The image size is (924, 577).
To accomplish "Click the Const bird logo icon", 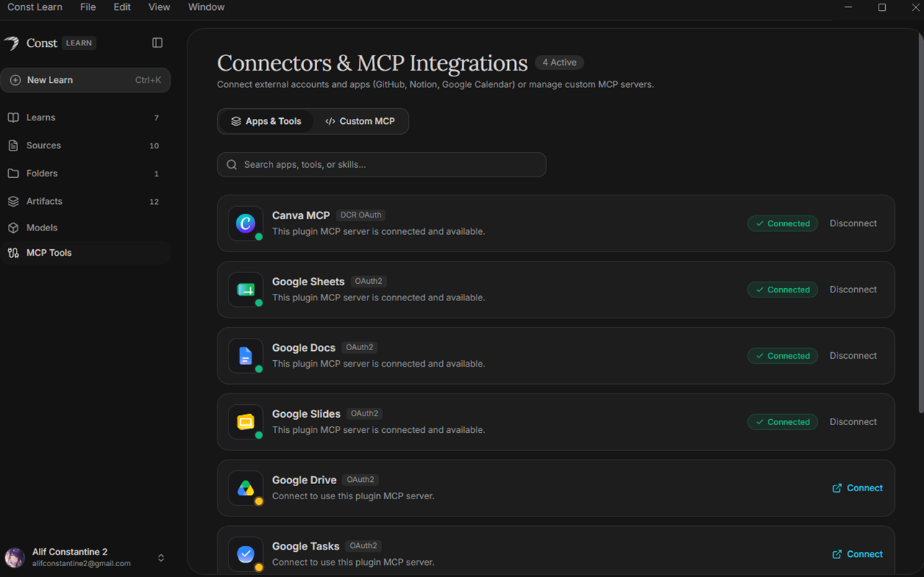I will [x=12, y=43].
